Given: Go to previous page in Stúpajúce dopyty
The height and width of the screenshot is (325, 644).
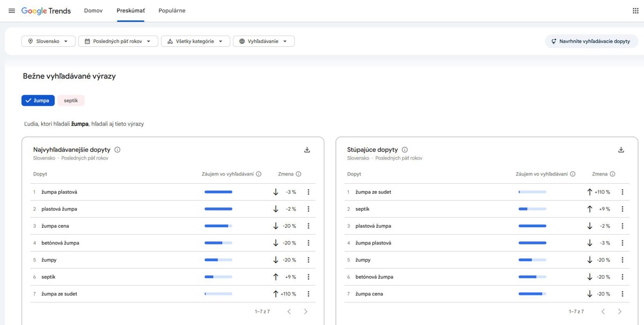Looking at the screenshot, I should pyautogui.click(x=603, y=312).
